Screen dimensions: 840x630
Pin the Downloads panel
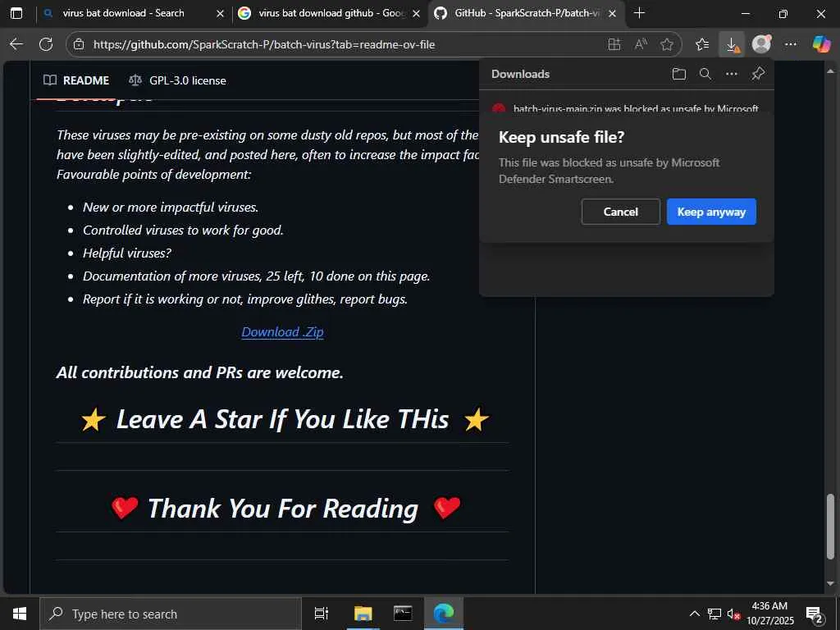tap(758, 74)
